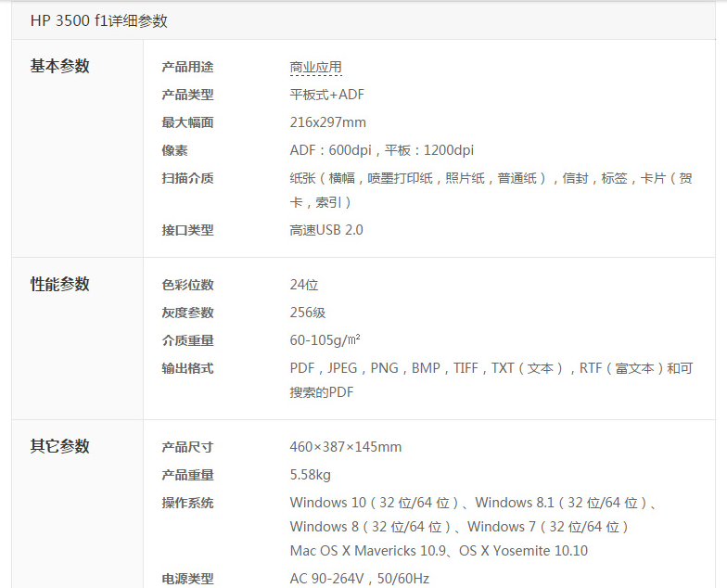Click the 接口类型 label

pyautogui.click(x=187, y=230)
